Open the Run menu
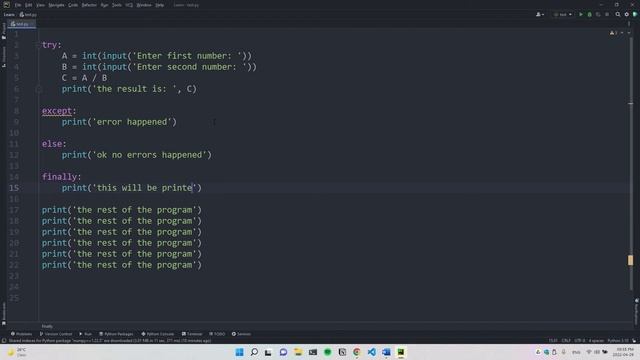 tap(104, 5)
